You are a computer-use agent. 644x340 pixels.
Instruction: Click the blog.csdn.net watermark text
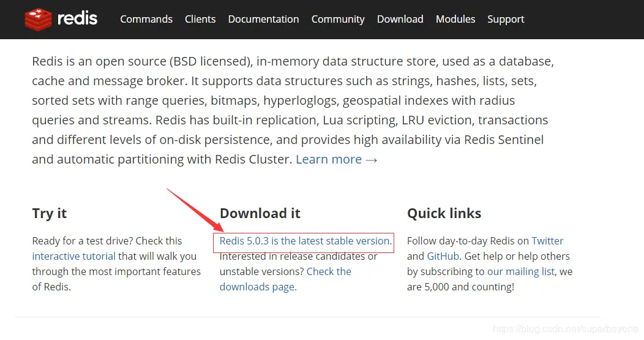[566, 330]
